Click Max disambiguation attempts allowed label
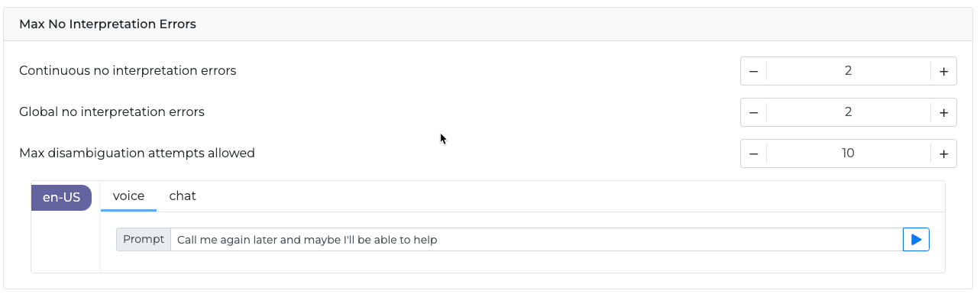 pos(137,153)
